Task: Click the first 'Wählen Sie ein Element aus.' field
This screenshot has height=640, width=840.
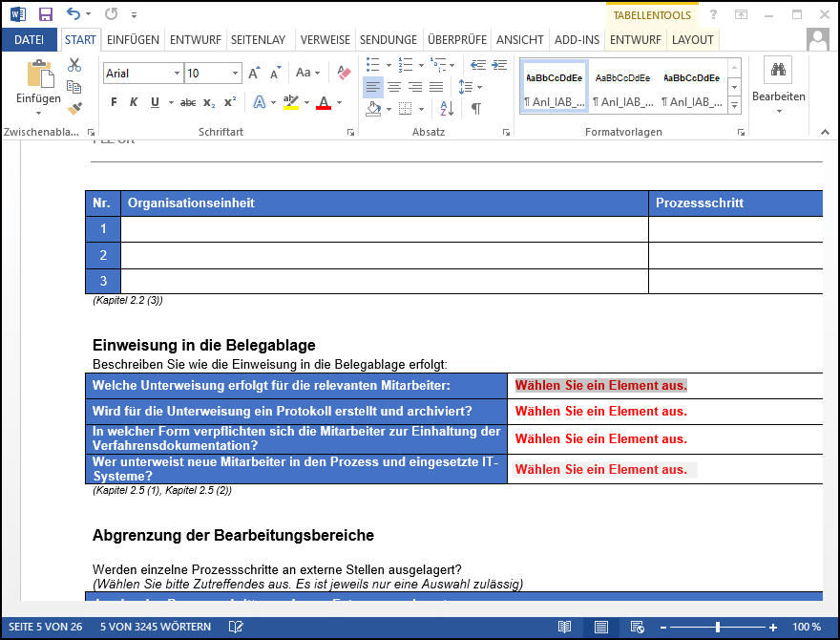Action: pos(600,386)
